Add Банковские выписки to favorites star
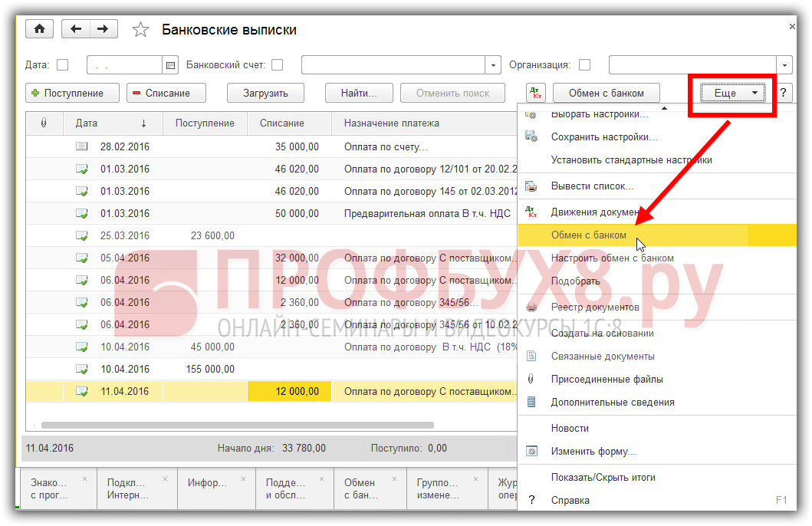Image resolution: width=812 pixels, height=526 pixels. (140, 29)
